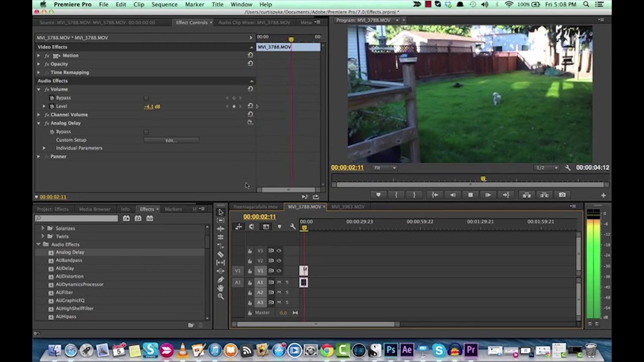
Task: Expand Individual Parameters
Action: pos(44,148)
